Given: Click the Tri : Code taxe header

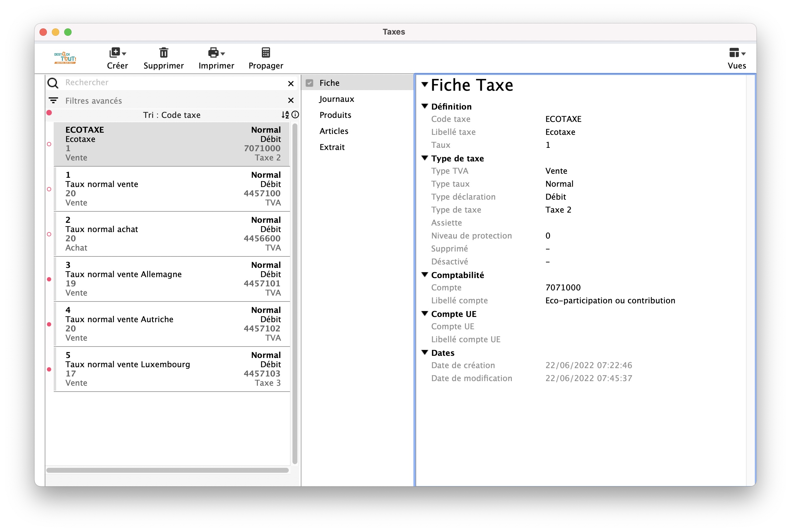Looking at the screenshot, I should (x=172, y=115).
